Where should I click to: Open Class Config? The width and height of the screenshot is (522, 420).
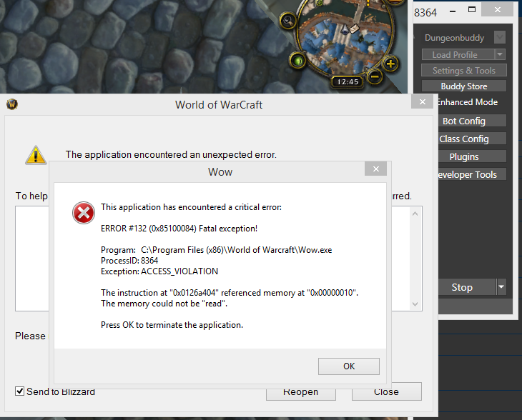473,139
